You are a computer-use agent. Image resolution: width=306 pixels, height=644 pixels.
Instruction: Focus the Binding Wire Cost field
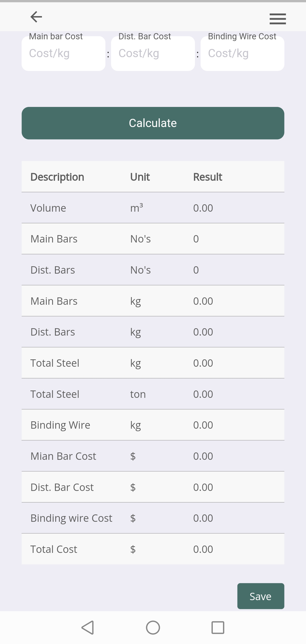[x=242, y=53]
